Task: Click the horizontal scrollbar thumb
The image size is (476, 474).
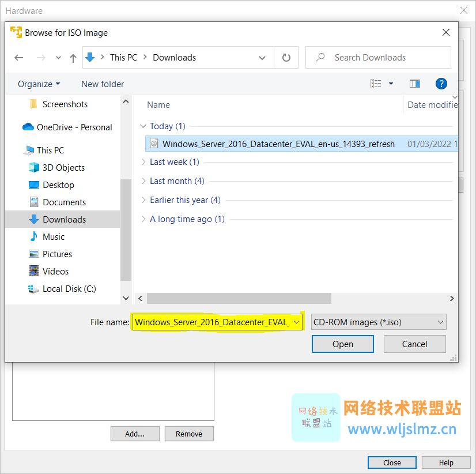Action: pyautogui.click(x=239, y=298)
